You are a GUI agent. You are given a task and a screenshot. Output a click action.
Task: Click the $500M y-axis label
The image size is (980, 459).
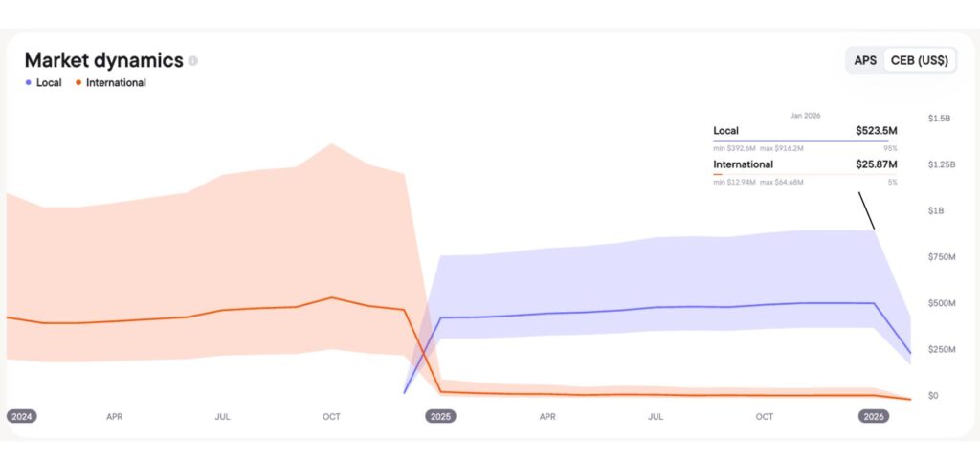(940, 303)
